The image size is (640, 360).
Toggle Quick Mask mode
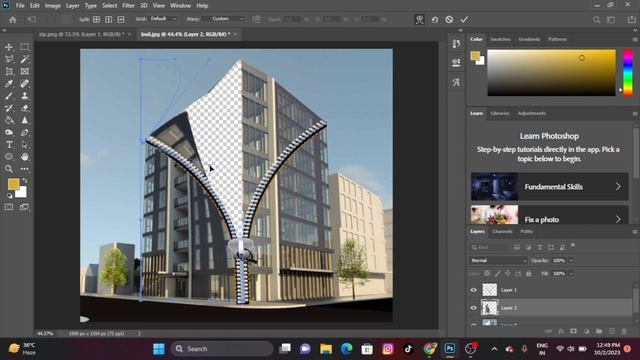(x=9, y=207)
